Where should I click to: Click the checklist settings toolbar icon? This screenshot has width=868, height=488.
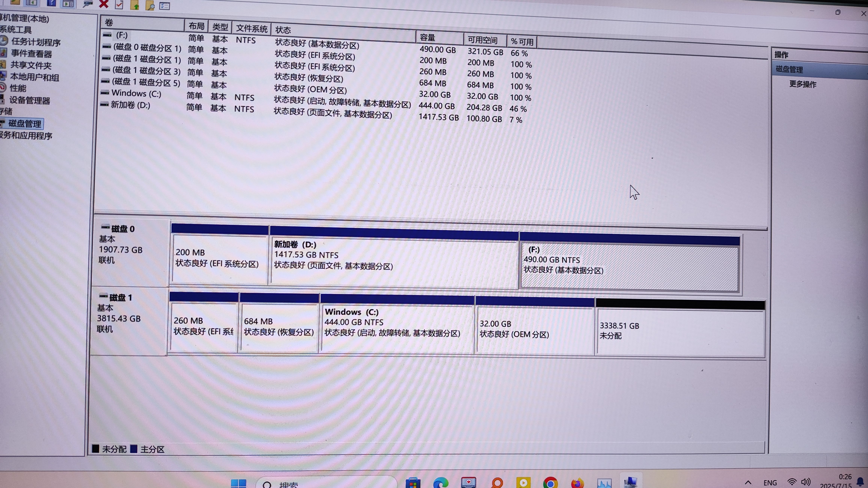(164, 6)
